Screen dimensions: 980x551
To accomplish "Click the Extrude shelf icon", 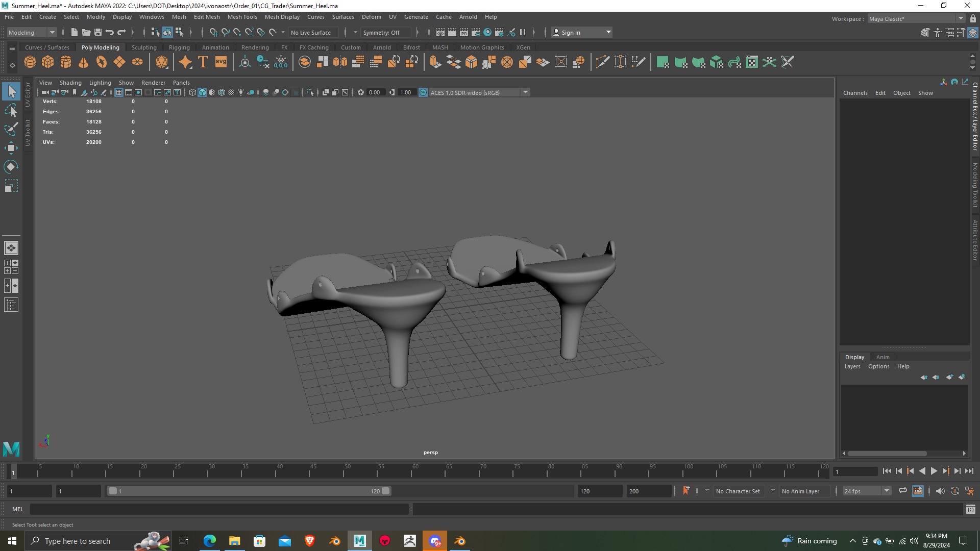I will 435,62.
